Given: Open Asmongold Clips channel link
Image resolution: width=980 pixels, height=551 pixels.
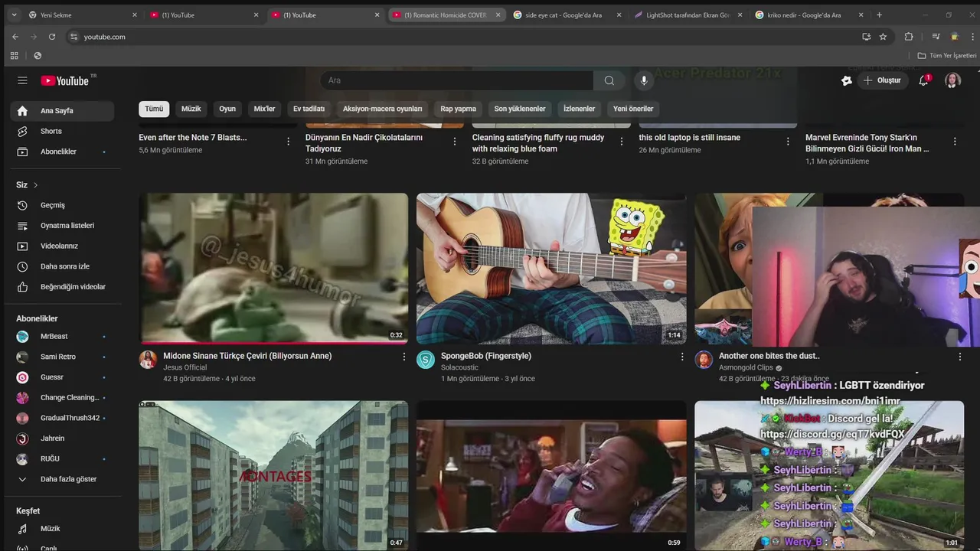Looking at the screenshot, I should tap(746, 367).
